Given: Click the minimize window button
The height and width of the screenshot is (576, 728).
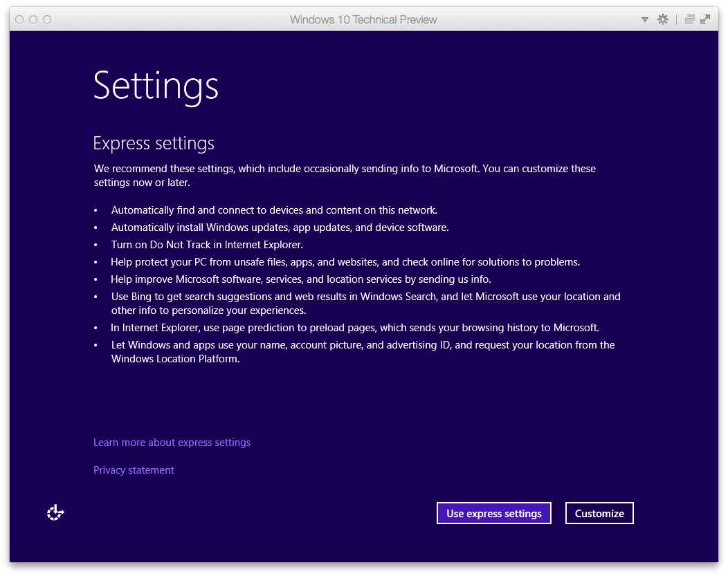Looking at the screenshot, I should (33, 19).
